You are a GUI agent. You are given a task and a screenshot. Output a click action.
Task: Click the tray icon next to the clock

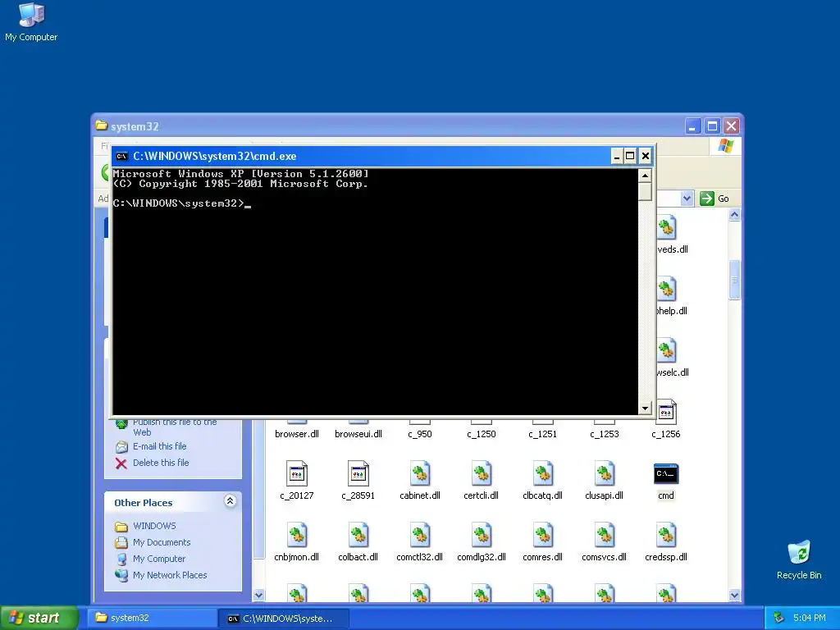pos(778,618)
